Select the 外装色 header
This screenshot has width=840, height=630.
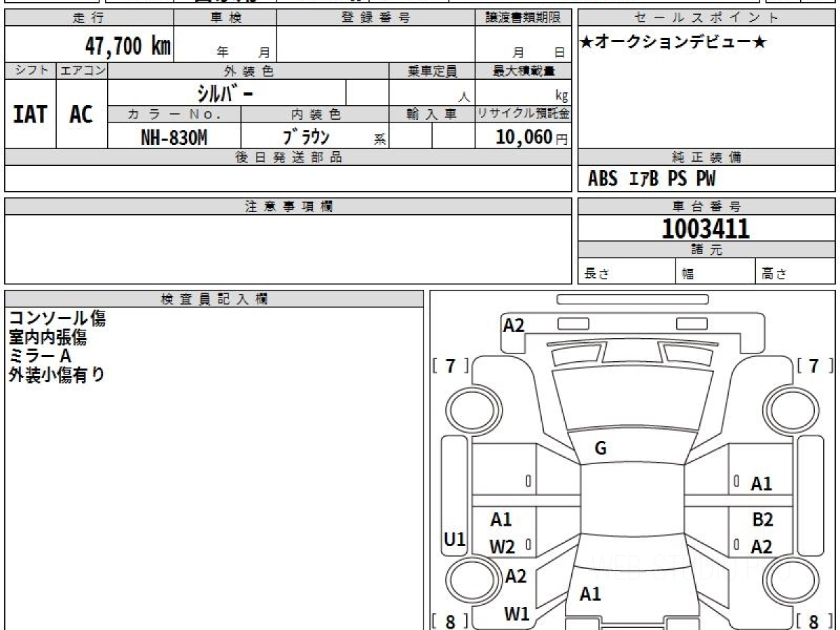[x=248, y=71]
